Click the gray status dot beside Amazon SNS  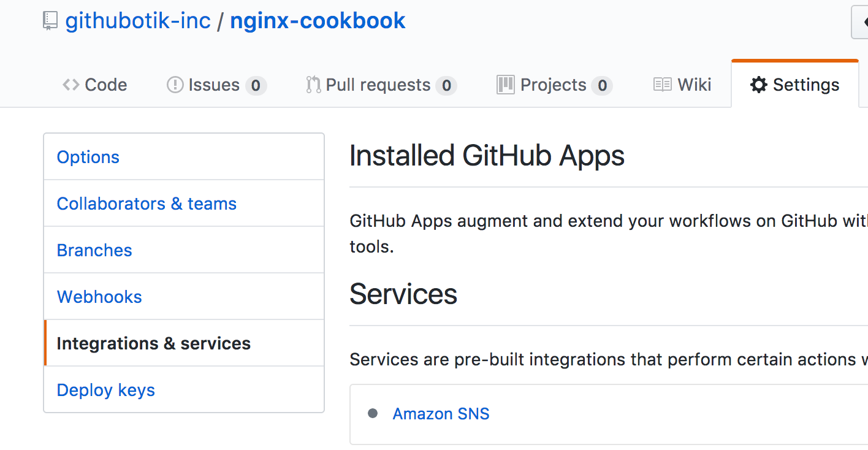tap(373, 413)
